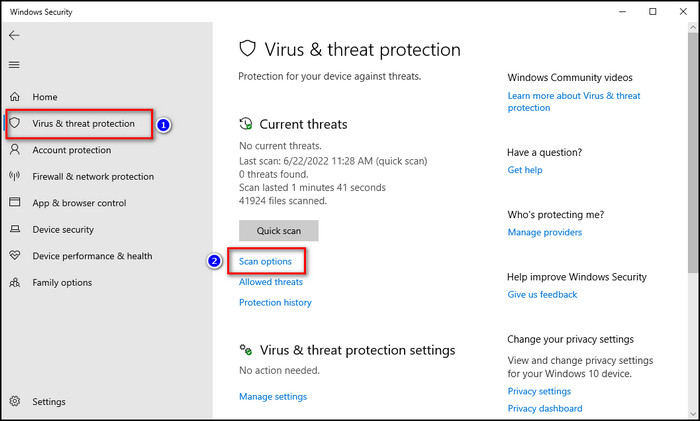This screenshot has width=700, height=421.
Task: View Allowed threats
Action: [271, 282]
